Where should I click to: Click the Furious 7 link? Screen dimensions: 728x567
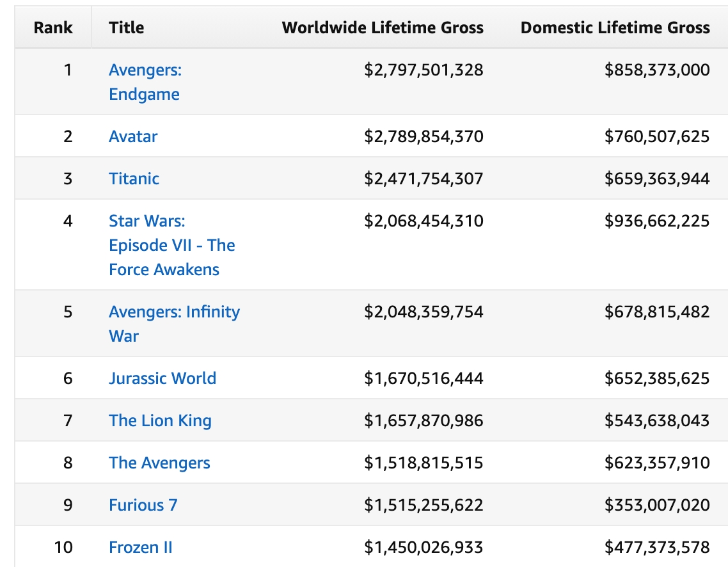(x=143, y=505)
